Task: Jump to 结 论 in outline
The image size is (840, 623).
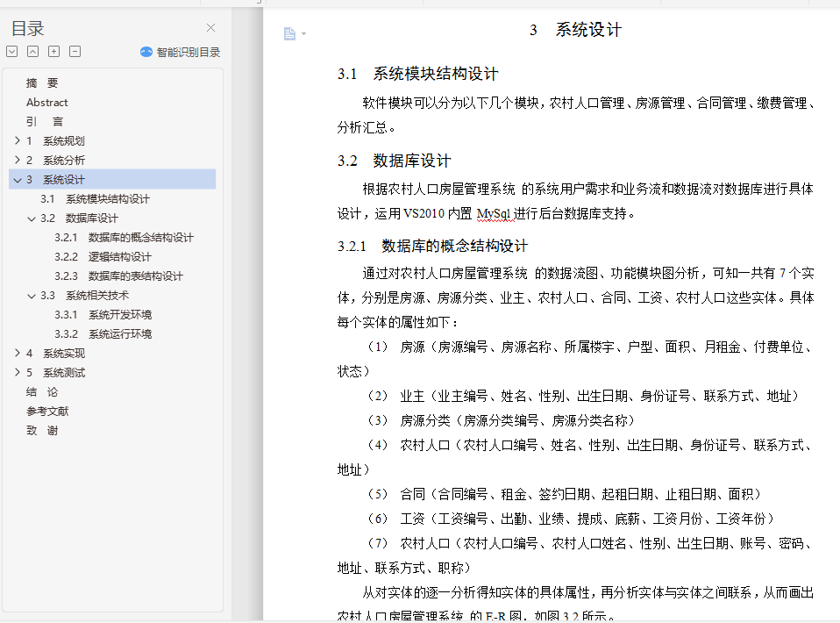Action: tap(42, 392)
